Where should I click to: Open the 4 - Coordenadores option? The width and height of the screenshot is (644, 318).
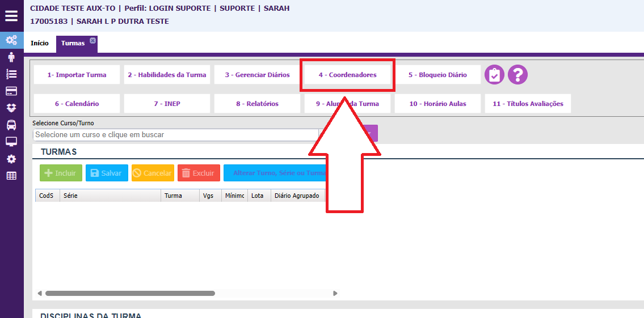click(347, 75)
